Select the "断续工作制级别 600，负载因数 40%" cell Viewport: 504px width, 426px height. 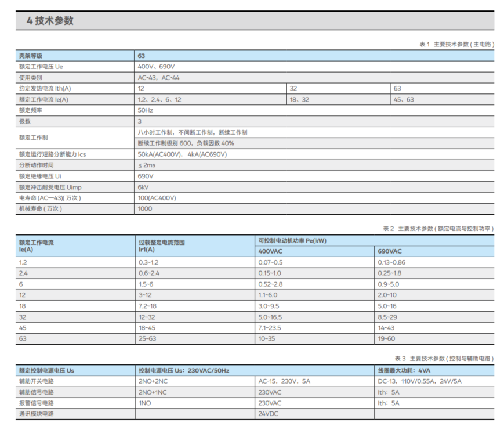(186, 143)
